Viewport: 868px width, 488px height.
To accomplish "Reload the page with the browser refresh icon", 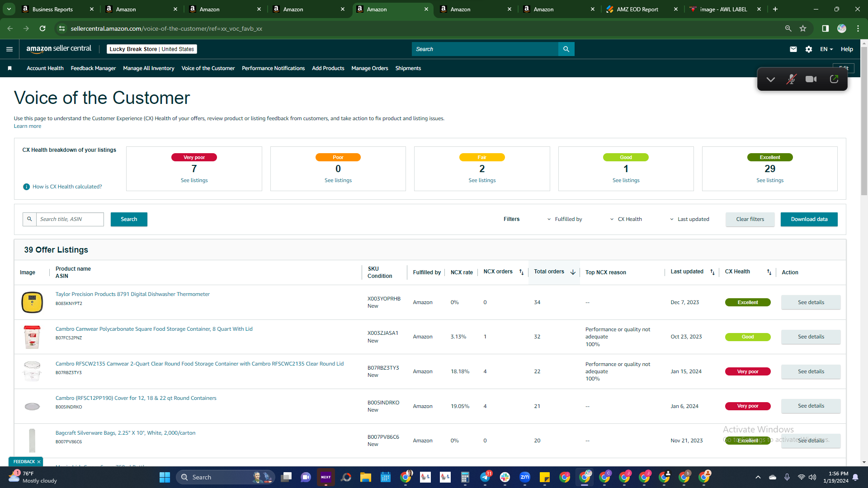I will click(x=42, y=28).
